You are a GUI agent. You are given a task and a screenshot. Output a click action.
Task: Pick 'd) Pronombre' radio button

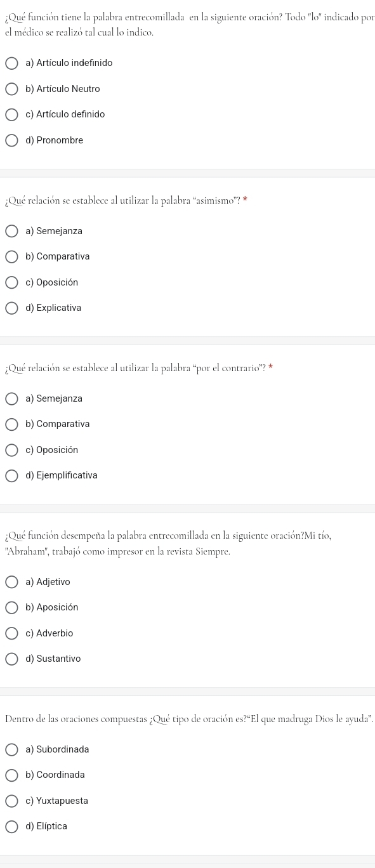(x=12, y=140)
